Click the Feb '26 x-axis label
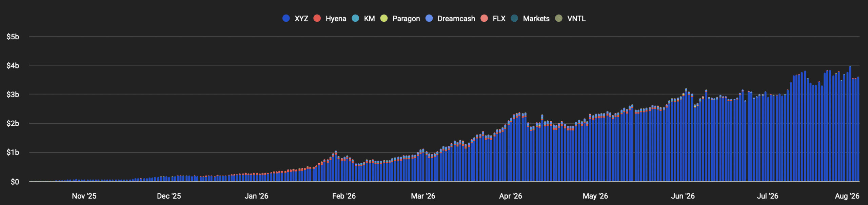 (x=344, y=196)
